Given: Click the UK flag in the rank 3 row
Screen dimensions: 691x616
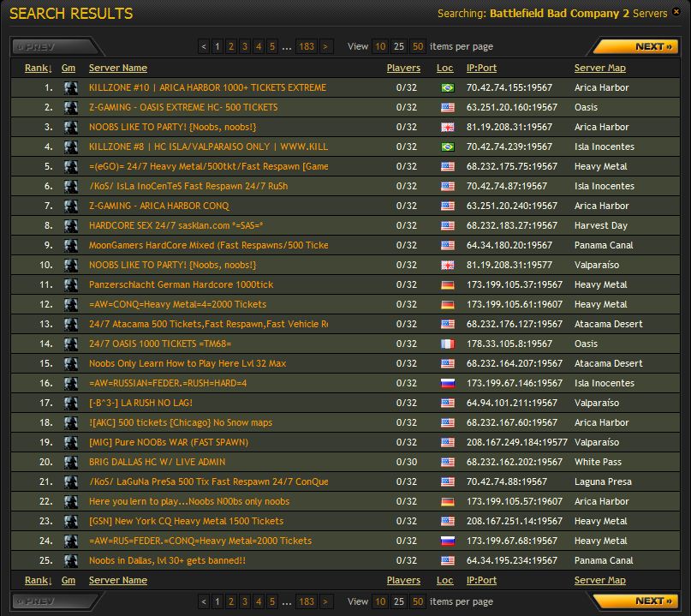Looking at the screenshot, I should pos(447,127).
